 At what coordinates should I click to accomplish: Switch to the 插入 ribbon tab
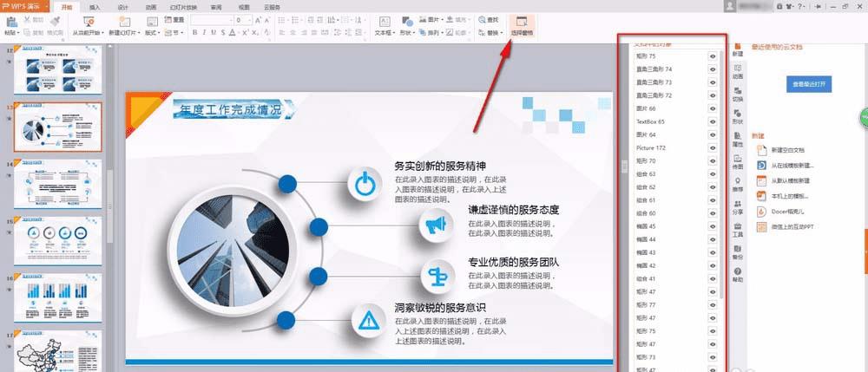tap(95, 7)
